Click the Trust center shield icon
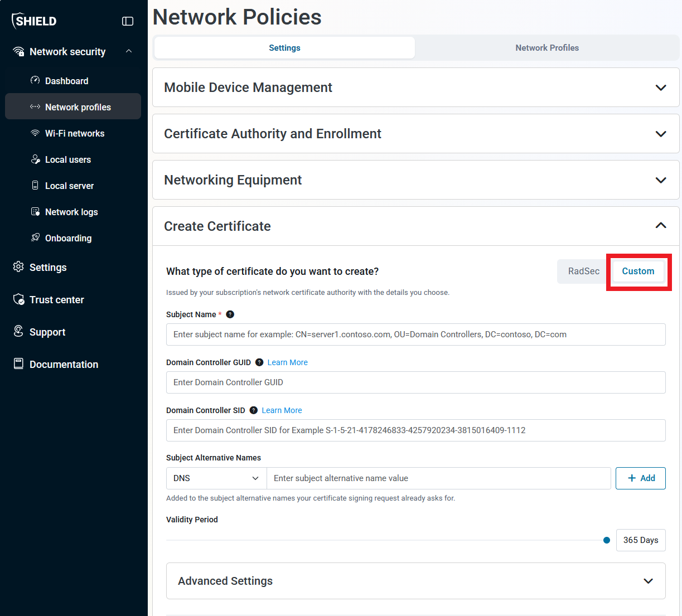682x616 pixels. click(x=18, y=299)
